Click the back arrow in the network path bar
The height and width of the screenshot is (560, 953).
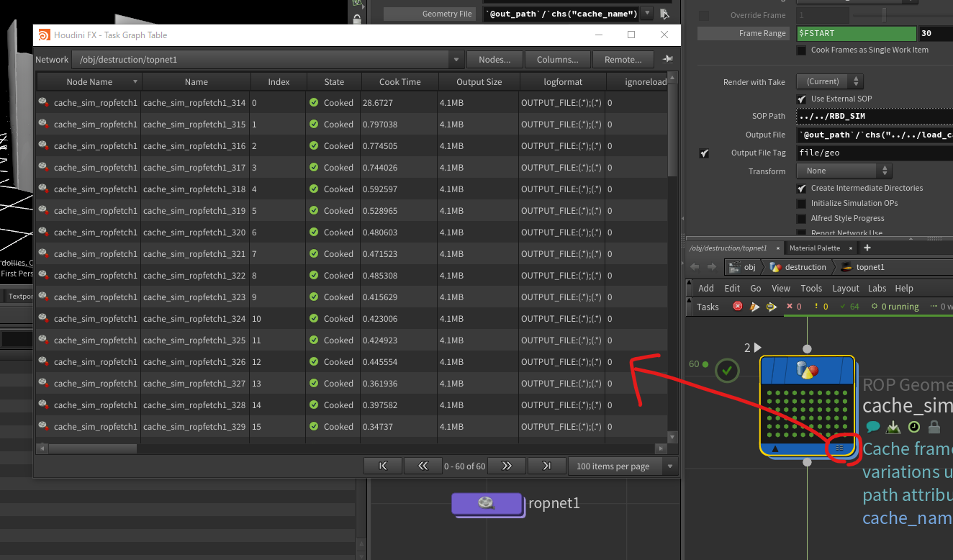click(x=695, y=267)
